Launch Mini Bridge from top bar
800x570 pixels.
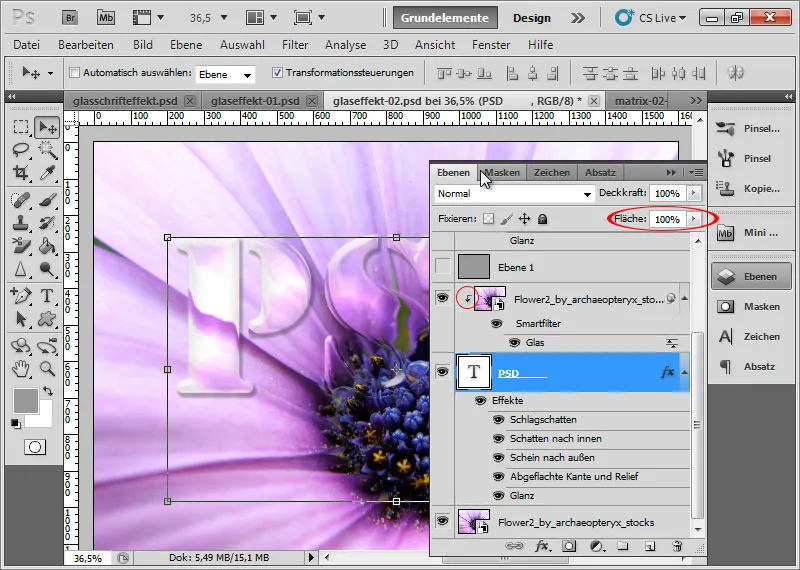point(106,18)
